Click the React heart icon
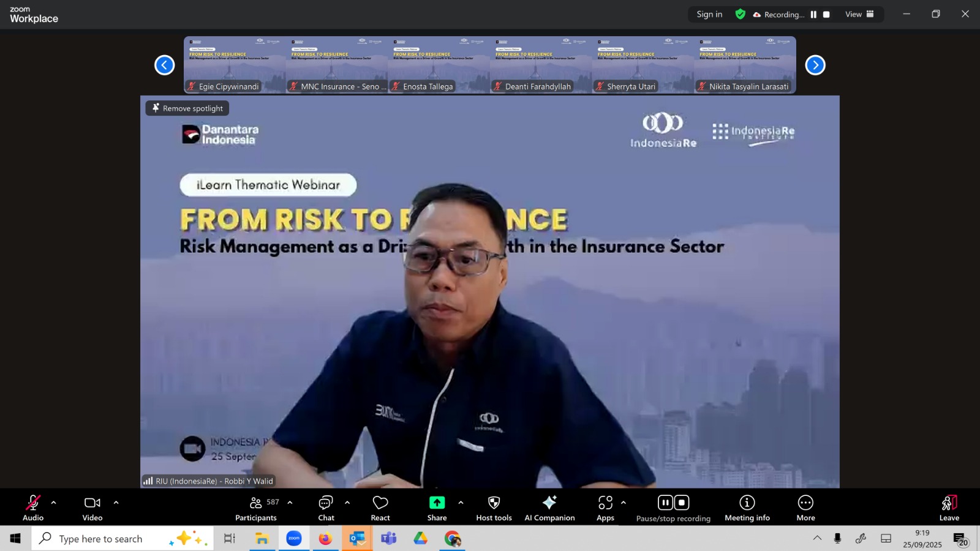This screenshot has height=551, width=980. (380, 508)
